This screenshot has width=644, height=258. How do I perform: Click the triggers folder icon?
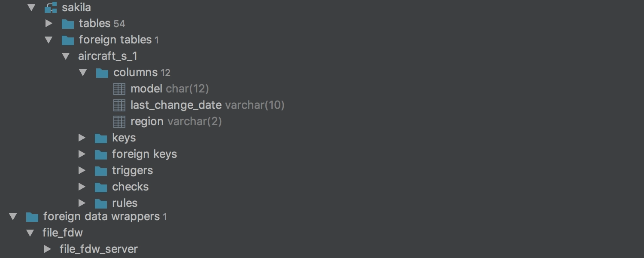[x=101, y=171]
